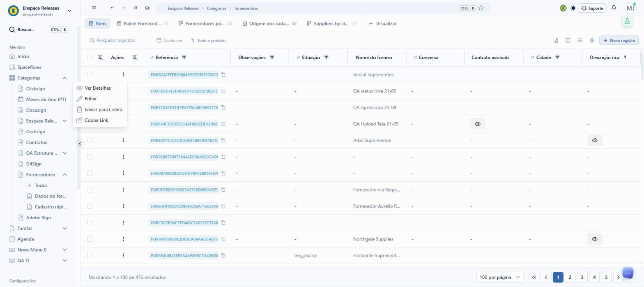
Task: Expand Enspace Rele... sidebar item
Action: [x=64, y=121]
